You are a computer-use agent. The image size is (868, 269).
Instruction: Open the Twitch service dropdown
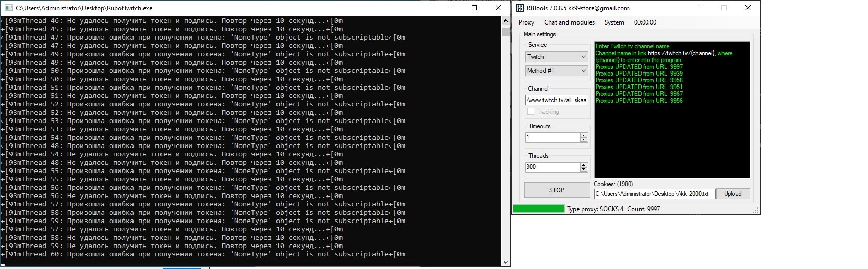557,57
